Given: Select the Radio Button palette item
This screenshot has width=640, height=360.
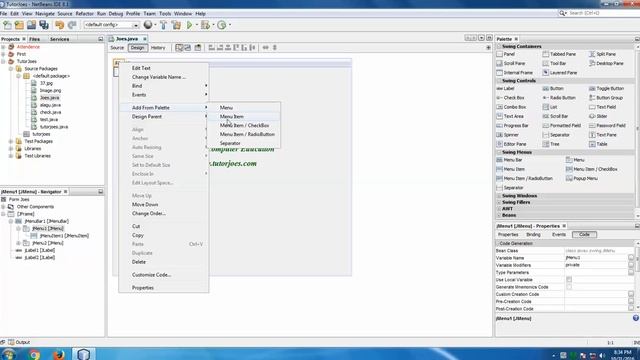Looking at the screenshot, I should point(559,98).
